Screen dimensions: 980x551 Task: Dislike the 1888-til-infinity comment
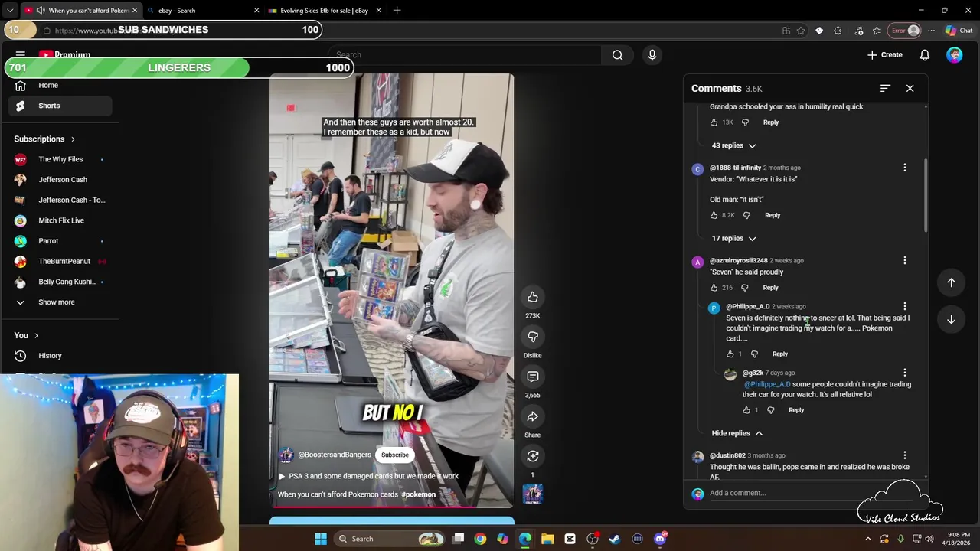click(x=746, y=215)
